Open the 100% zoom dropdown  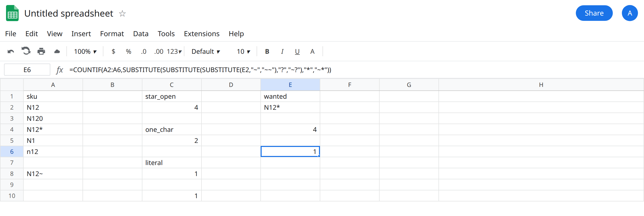85,51
